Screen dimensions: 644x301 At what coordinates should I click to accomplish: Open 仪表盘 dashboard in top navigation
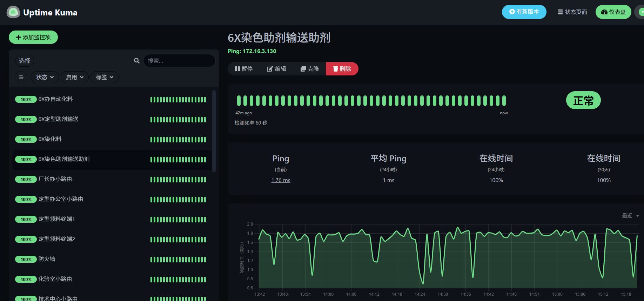pos(613,12)
